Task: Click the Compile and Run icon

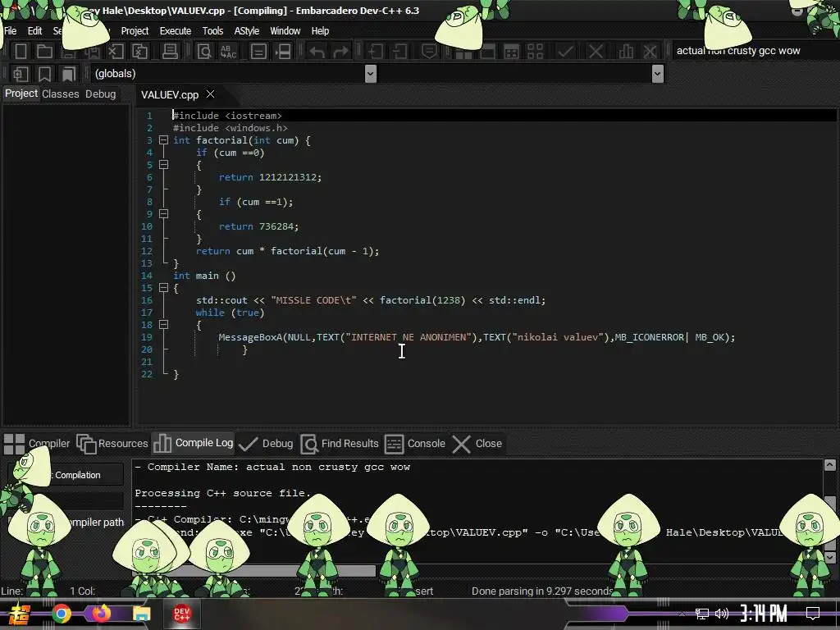Action: [512, 52]
